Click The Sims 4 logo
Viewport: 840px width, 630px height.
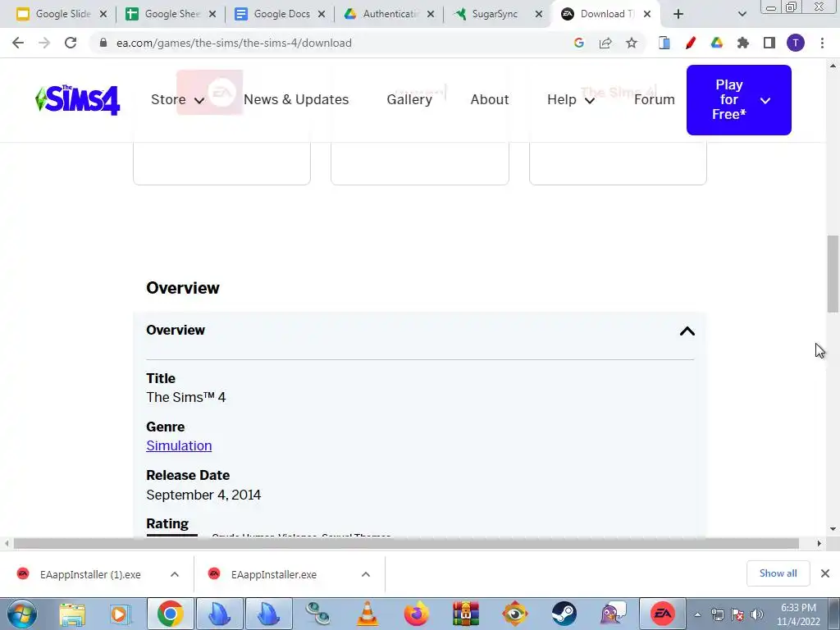[x=78, y=99]
